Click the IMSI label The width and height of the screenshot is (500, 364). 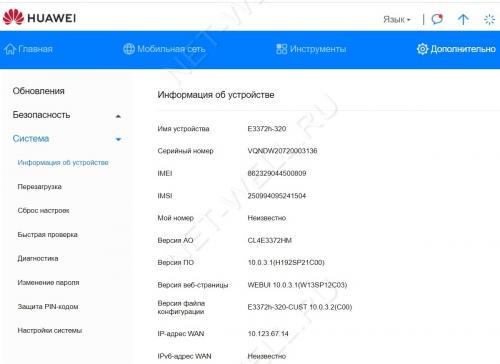pos(165,196)
